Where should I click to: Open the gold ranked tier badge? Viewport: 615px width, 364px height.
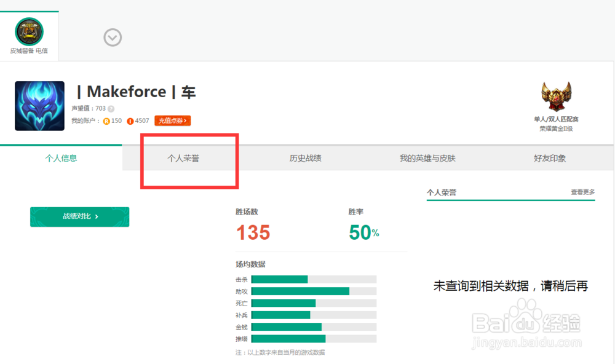click(557, 95)
